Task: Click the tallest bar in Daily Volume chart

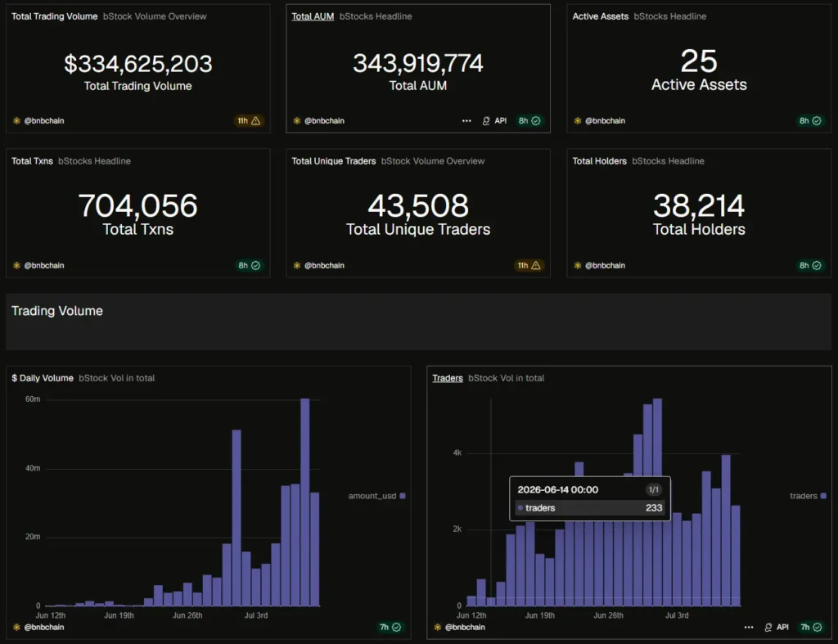Action: click(x=305, y=502)
